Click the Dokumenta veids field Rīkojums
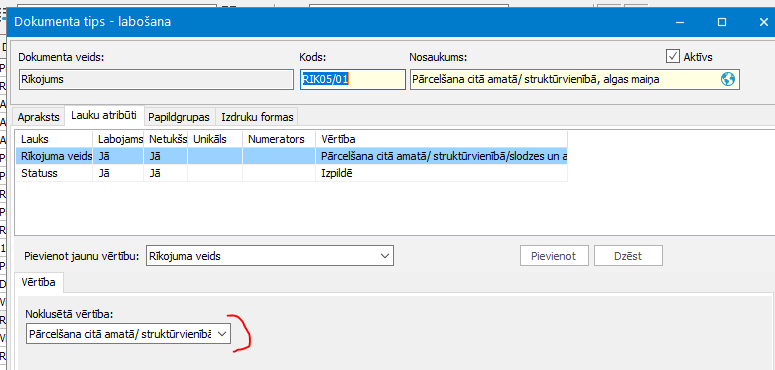 coord(156,79)
